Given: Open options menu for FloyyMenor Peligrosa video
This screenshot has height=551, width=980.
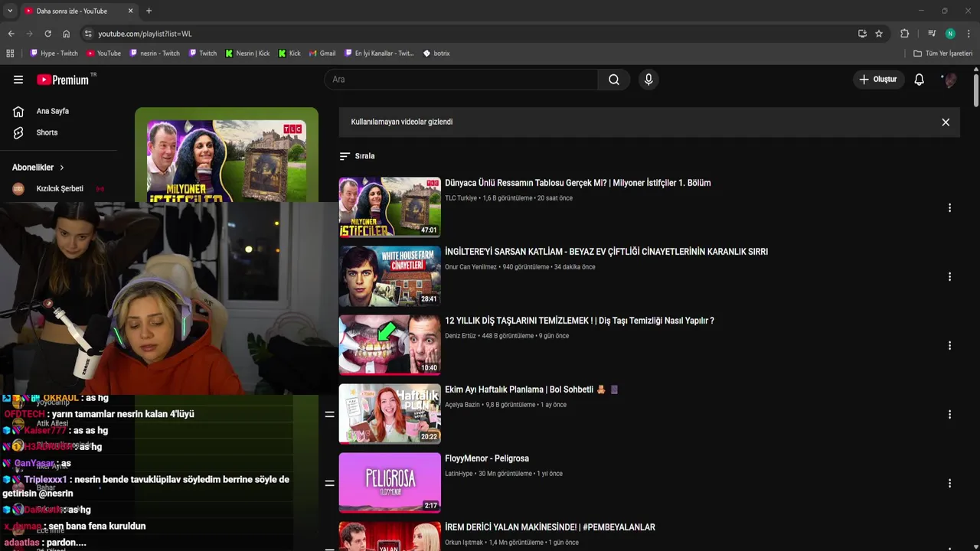Looking at the screenshot, I should [949, 484].
